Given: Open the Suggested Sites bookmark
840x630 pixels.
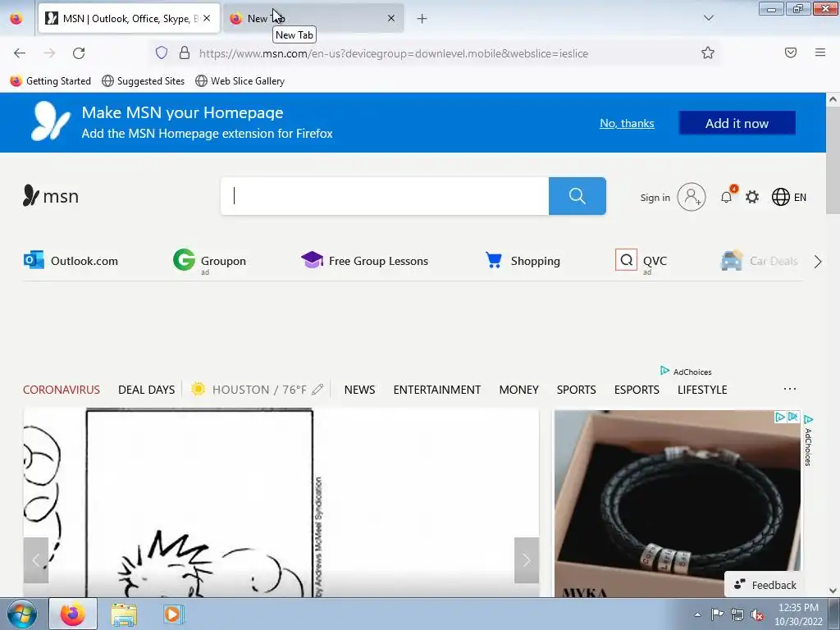Looking at the screenshot, I should 143,81.
